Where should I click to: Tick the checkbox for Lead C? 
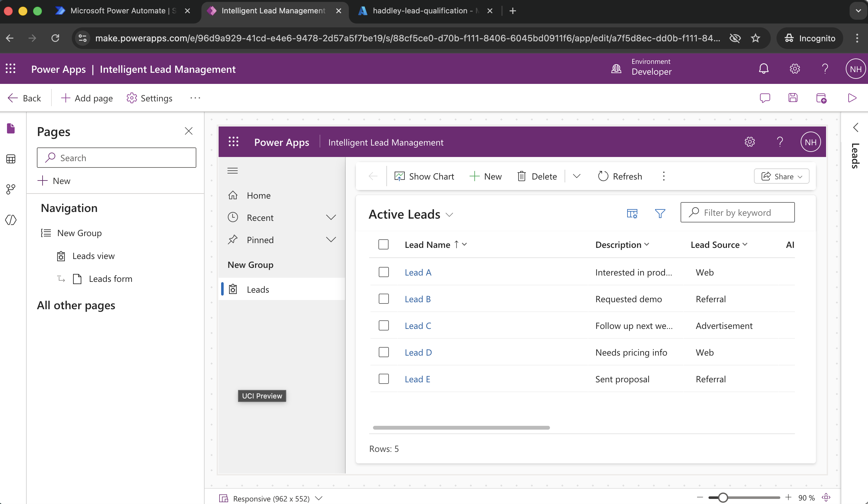pos(383,325)
